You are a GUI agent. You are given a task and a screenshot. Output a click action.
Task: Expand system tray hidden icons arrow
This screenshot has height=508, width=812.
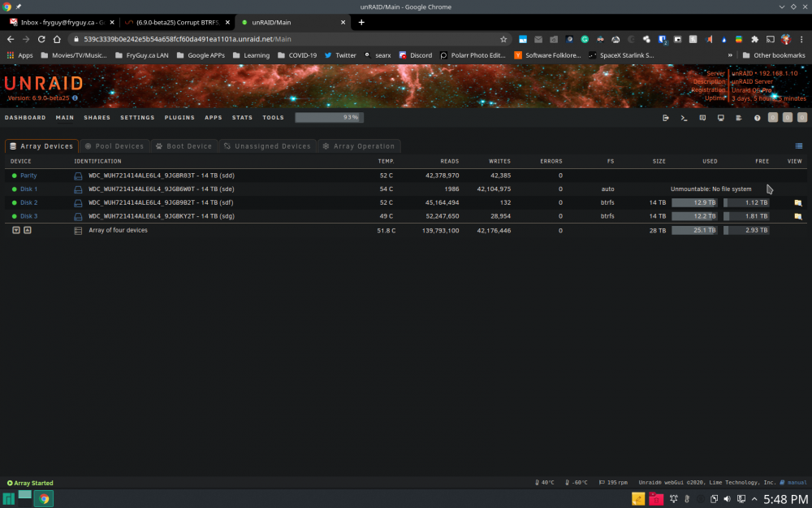coord(755,499)
